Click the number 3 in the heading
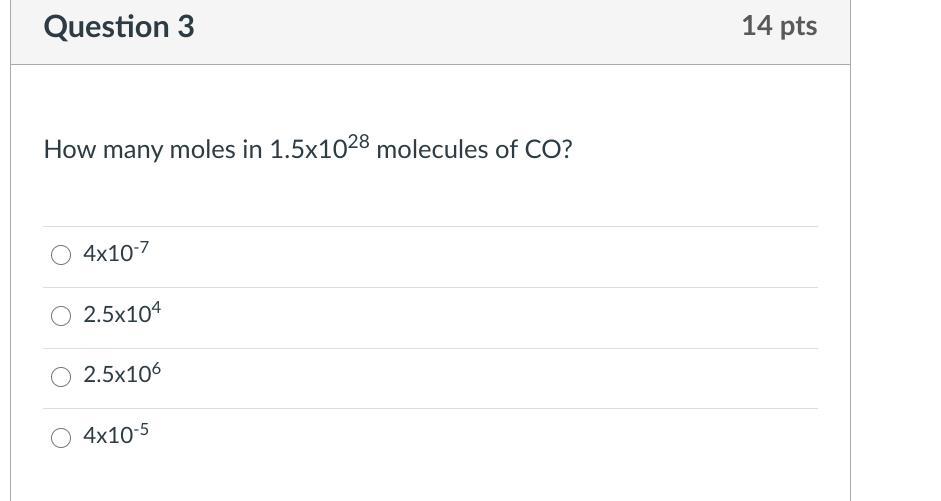The image size is (941, 501). pyautogui.click(x=186, y=27)
